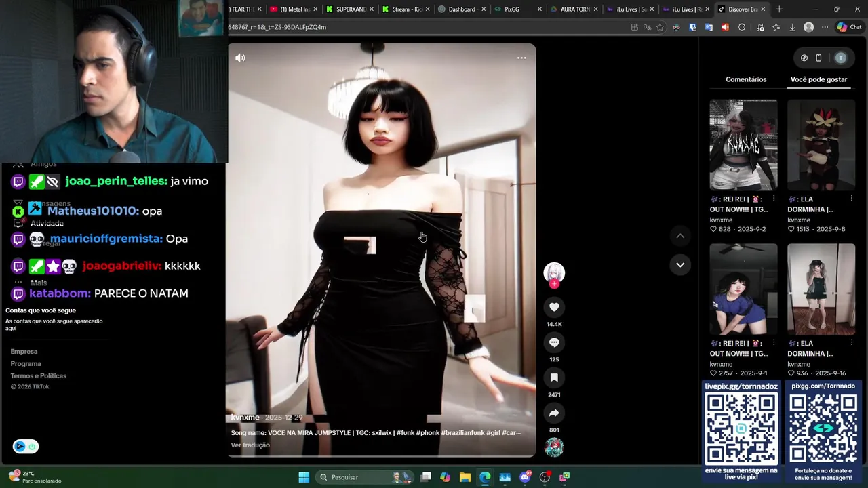Toggle the pill switch at bottom left
Viewport: 868px width, 488px height.
tap(26, 447)
